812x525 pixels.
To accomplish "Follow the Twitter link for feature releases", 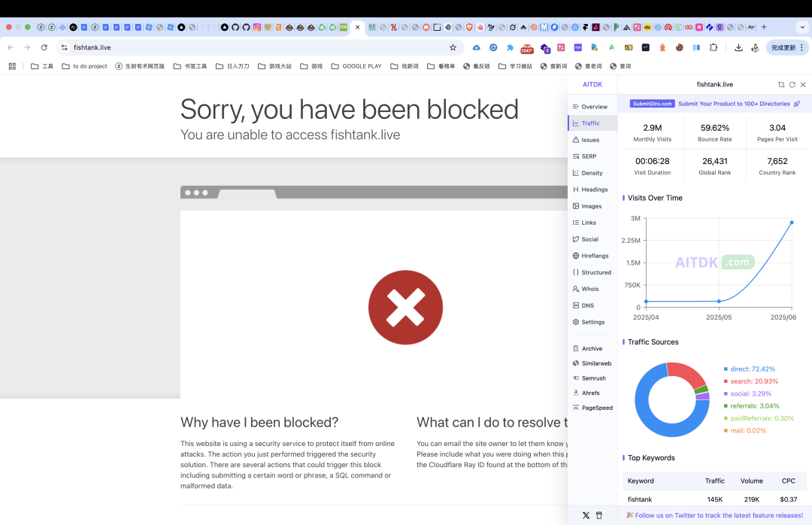I will click(715, 516).
